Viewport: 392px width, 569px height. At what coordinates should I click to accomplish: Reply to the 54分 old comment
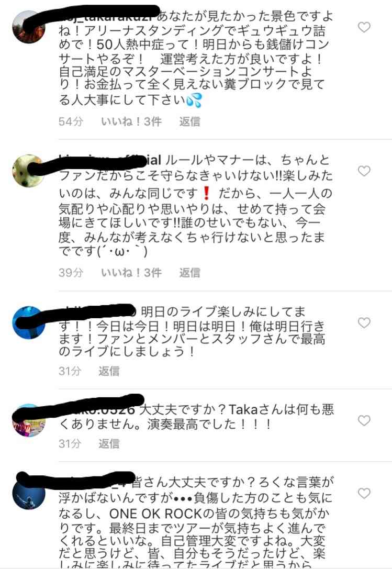point(189,121)
